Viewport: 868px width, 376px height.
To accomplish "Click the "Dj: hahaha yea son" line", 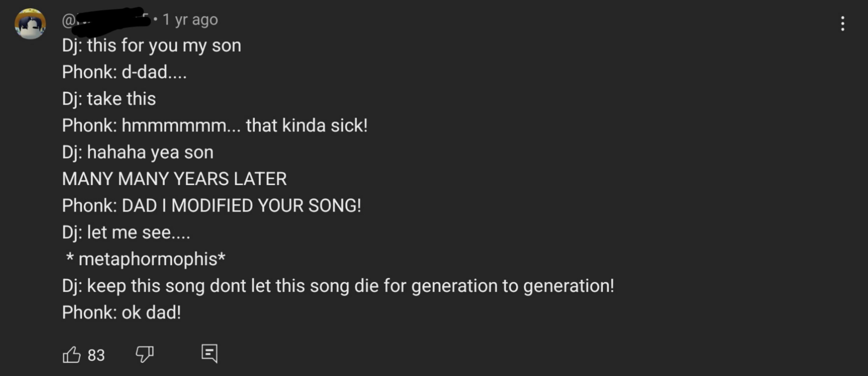I will (137, 152).
